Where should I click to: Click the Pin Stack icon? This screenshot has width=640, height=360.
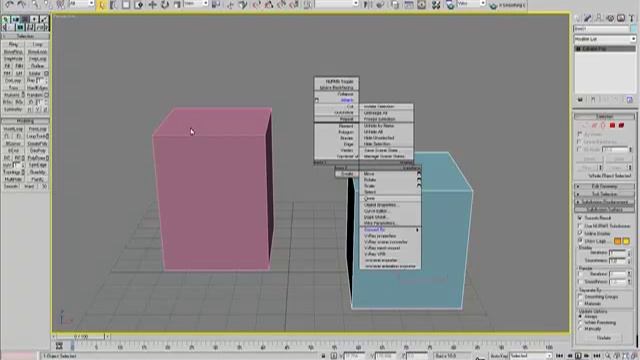pos(580,100)
